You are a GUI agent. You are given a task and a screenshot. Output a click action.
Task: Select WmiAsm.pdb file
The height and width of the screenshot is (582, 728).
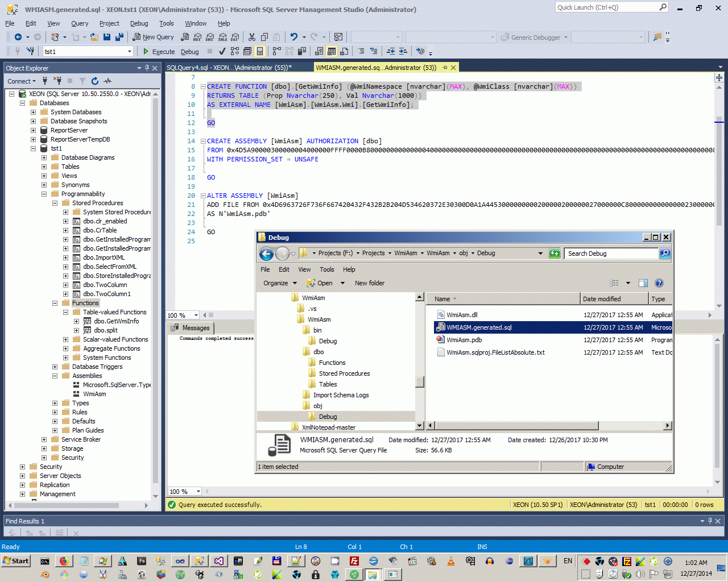click(464, 340)
